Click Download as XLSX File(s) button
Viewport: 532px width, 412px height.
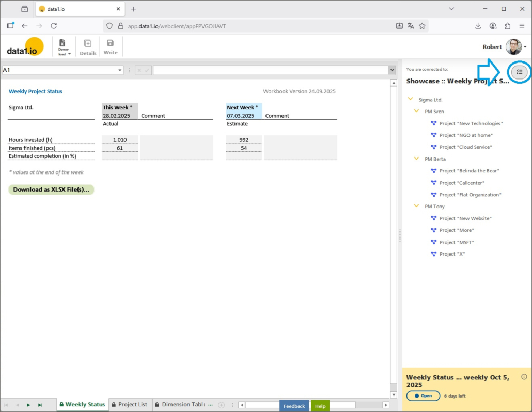(51, 189)
